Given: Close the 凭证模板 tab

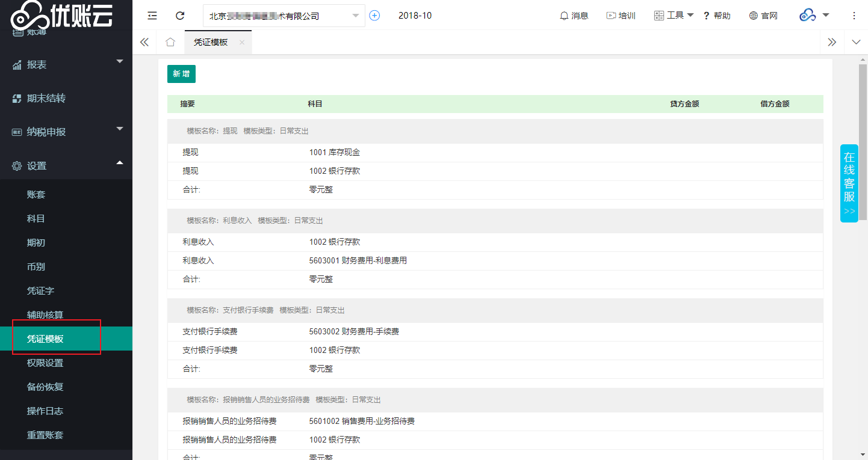Looking at the screenshot, I should click(x=242, y=42).
